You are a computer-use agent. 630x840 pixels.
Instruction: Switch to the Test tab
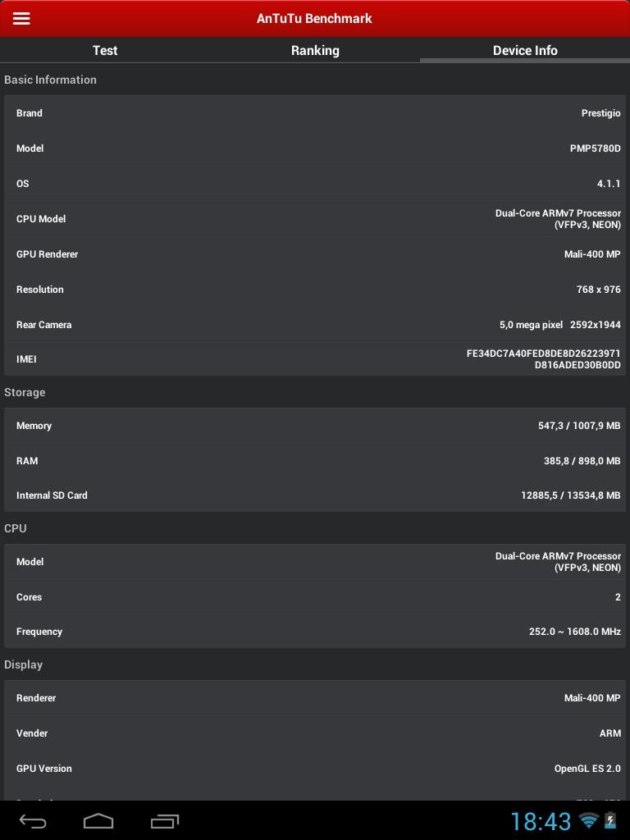(x=105, y=50)
